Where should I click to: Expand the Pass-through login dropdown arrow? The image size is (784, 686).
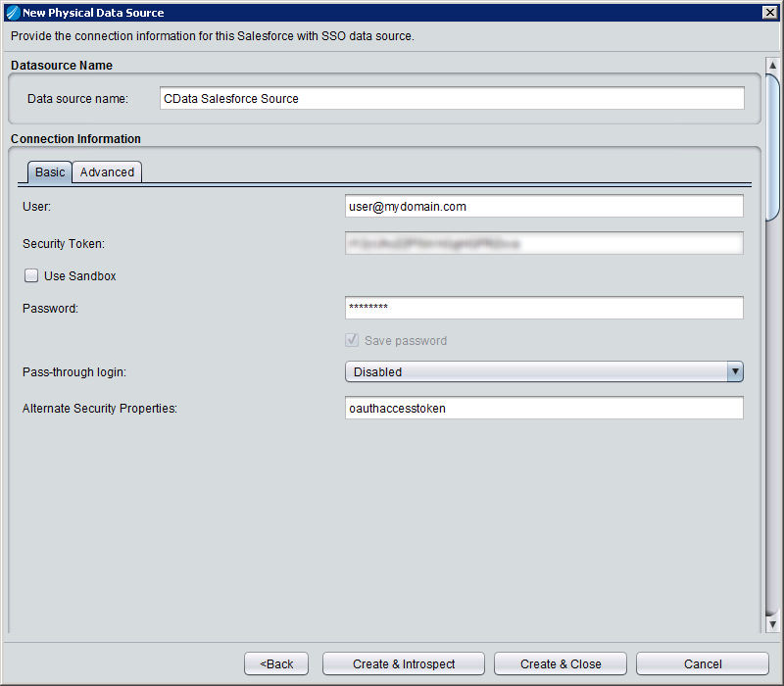pos(735,371)
